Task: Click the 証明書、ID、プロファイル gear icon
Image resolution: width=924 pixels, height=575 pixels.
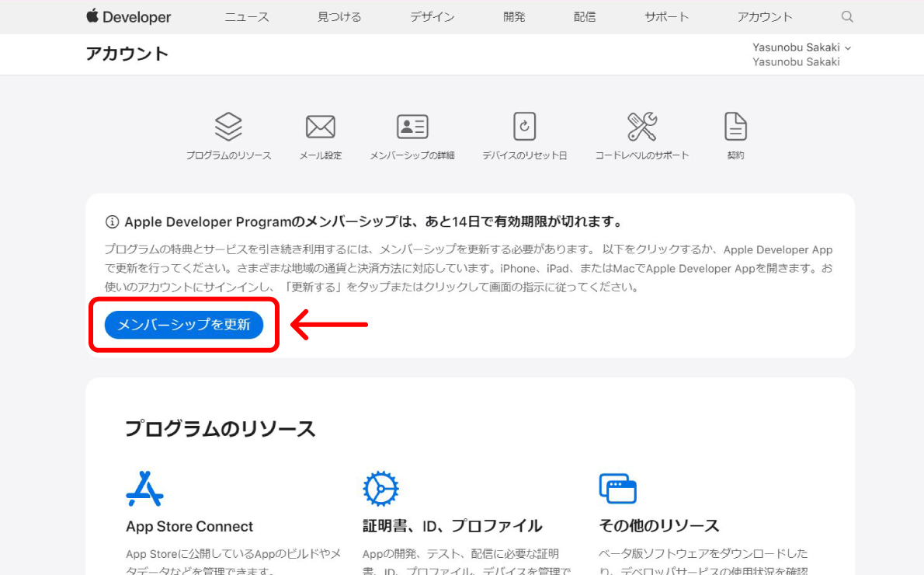Action: [x=380, y=489]
